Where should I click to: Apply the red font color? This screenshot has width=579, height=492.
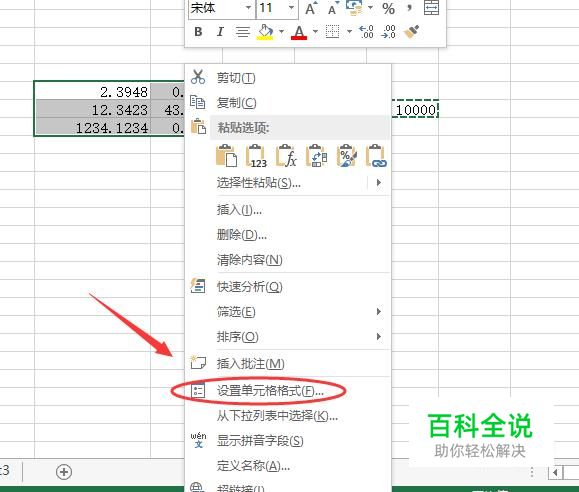pos(299,33)
